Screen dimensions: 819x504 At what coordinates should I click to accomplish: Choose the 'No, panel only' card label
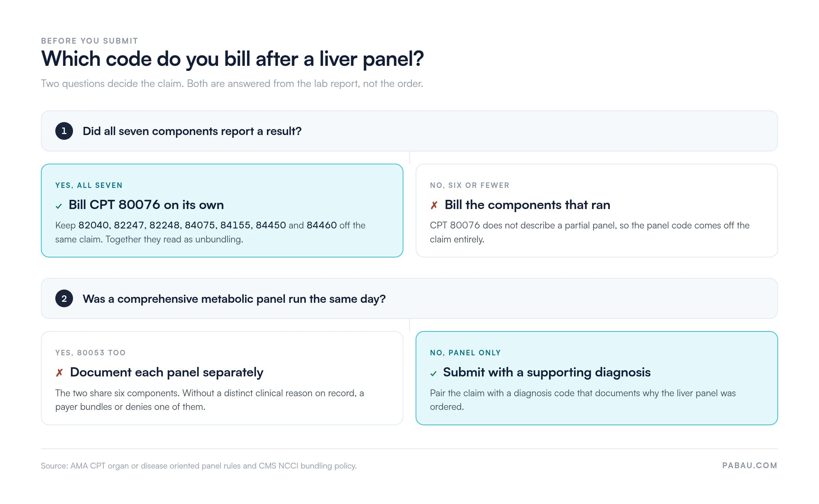(x=465, y=353)
